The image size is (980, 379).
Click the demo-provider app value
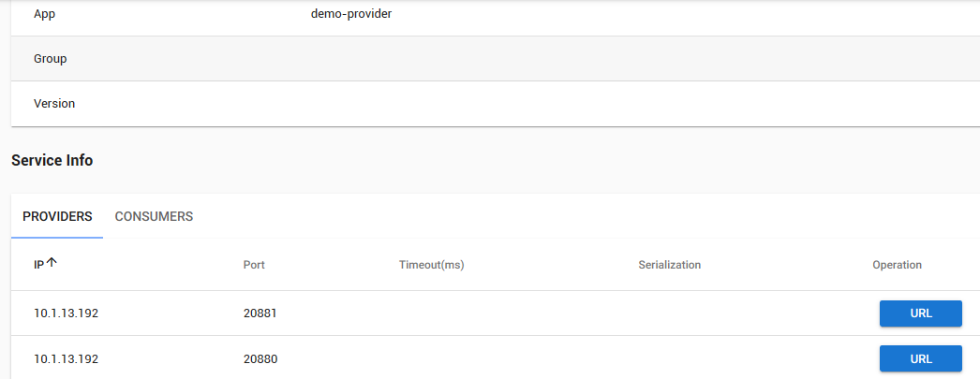351,14
